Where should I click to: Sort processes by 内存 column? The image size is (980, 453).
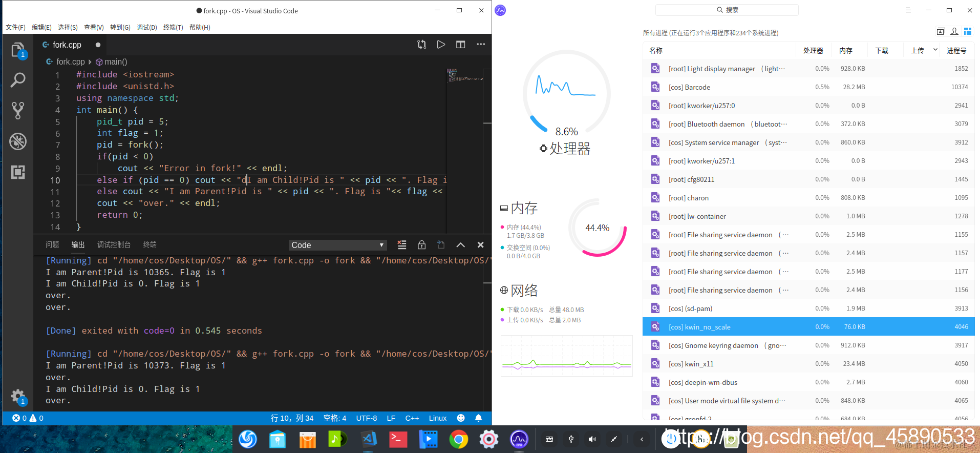coord(849,50)
